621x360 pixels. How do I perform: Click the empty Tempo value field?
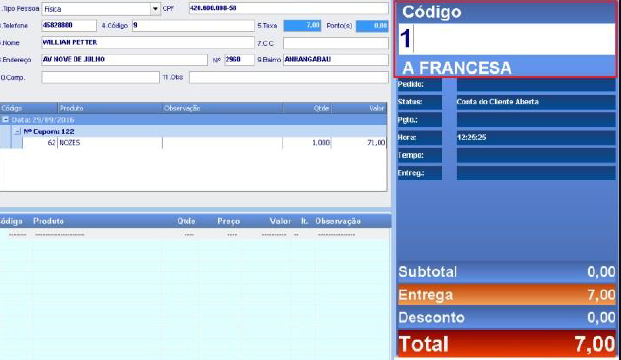536,155
